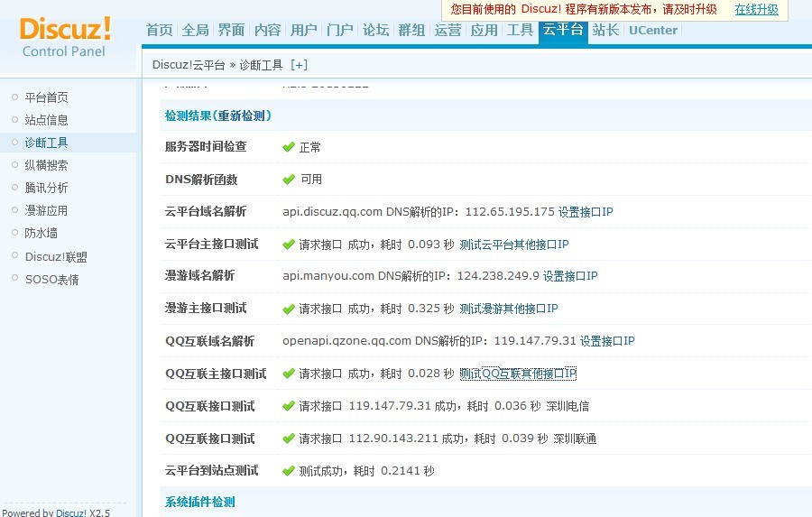Click green checkmark in 云平台主接口测试 row

[289, 244]
